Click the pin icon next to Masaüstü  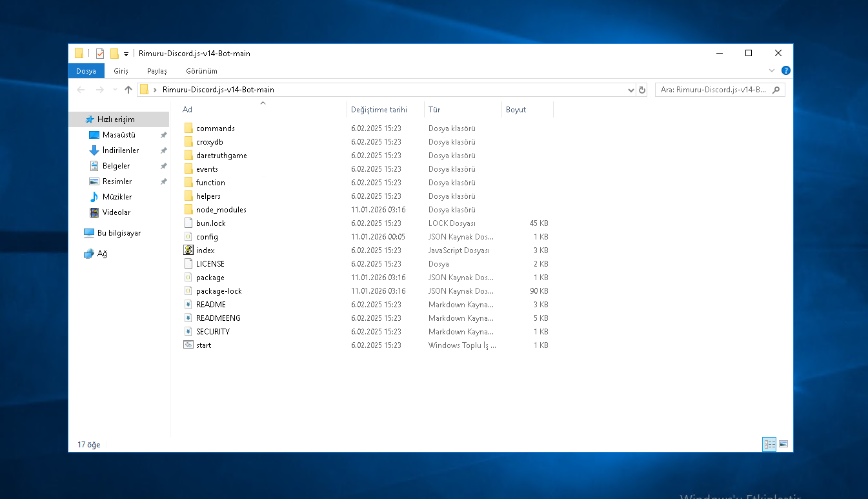pos(163,135)
